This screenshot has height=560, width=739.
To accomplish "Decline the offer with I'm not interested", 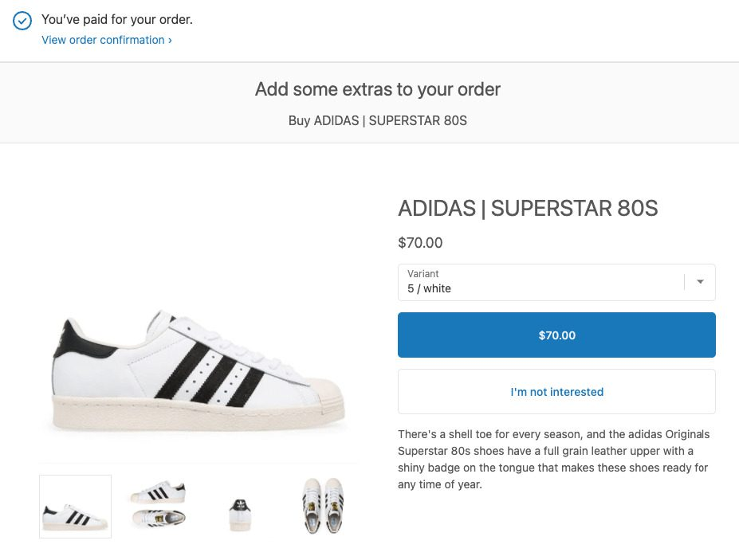I will pyautogui.click(x=556, y=391).
